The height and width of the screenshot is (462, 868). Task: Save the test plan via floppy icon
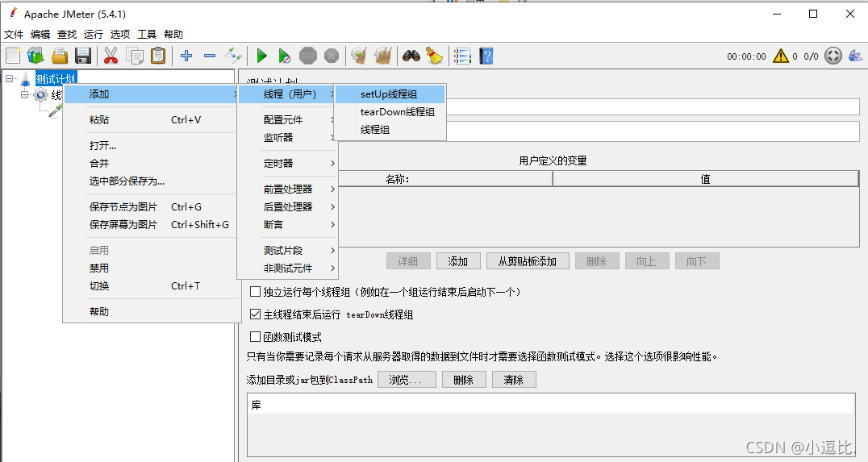pos(83,56)
